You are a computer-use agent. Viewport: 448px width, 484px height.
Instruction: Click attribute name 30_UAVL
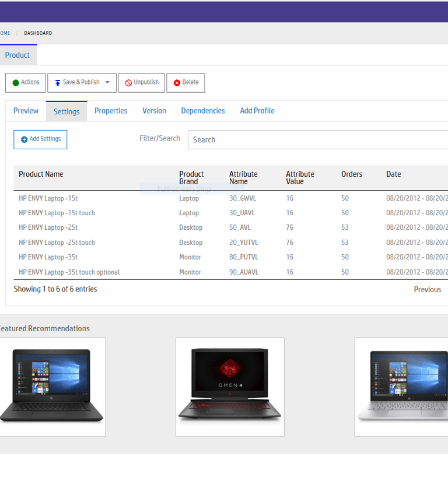(x=242, y=213)
